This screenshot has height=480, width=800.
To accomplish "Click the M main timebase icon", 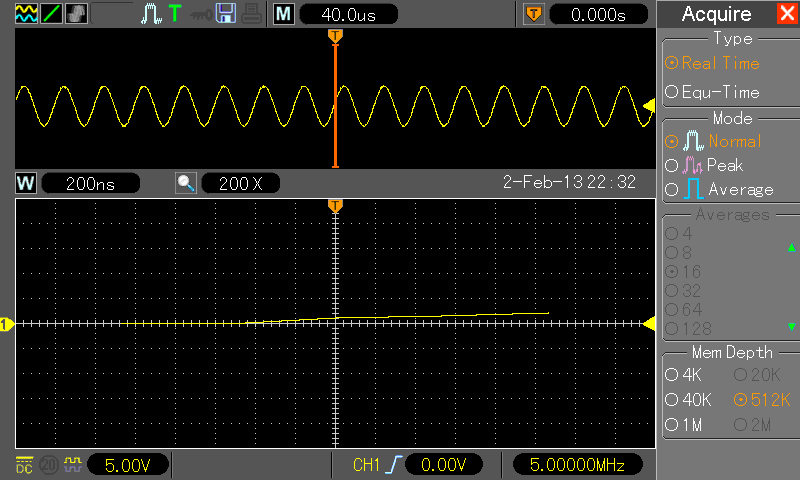I will (284, 14).
